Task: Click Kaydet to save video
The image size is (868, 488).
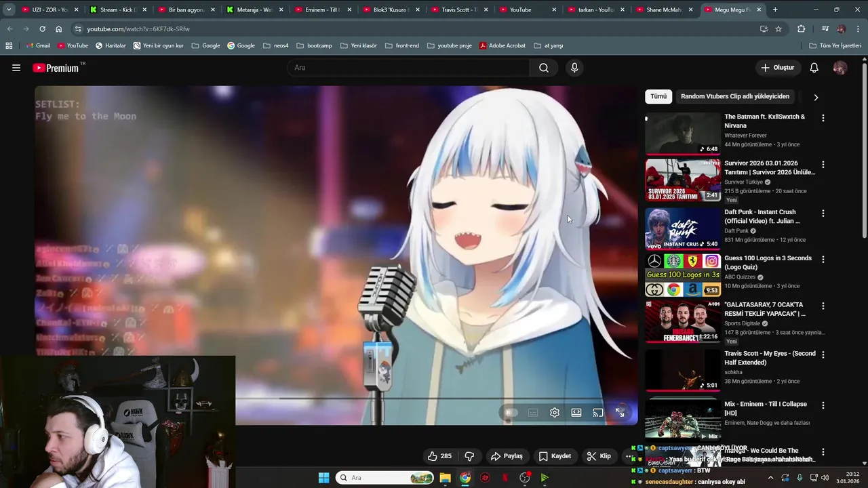Action: [555, 456]
